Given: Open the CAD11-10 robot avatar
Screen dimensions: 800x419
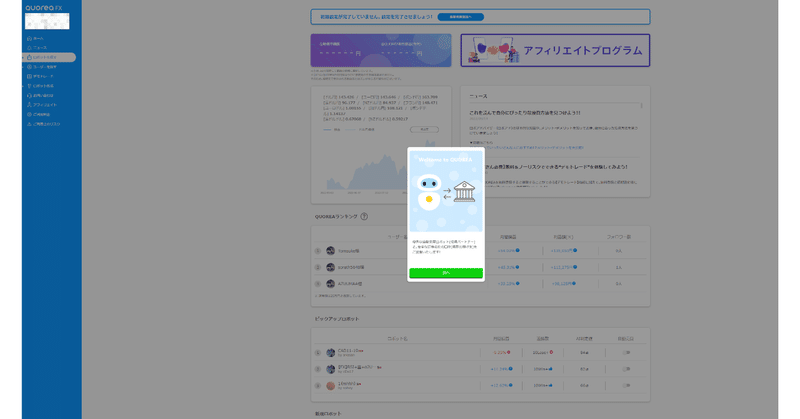Looking at the screenshot, I should (x=331, y=352).
